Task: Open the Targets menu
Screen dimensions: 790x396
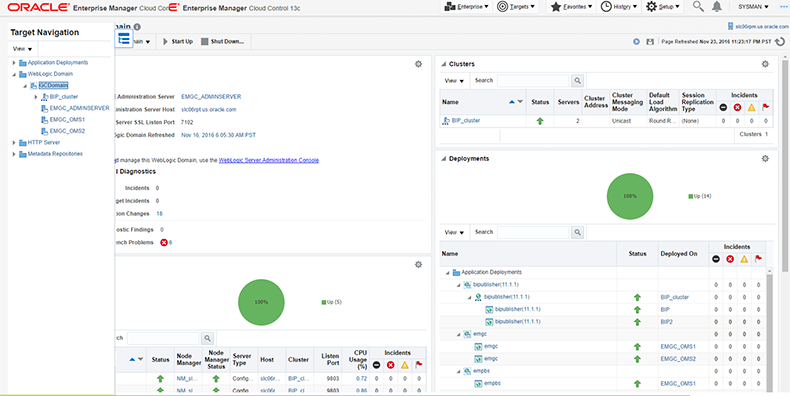Action: coord(516,7)
